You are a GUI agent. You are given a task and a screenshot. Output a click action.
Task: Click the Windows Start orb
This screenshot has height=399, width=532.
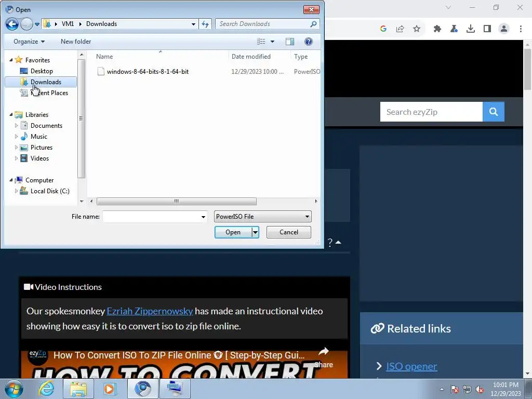click(x=14, y=389)
